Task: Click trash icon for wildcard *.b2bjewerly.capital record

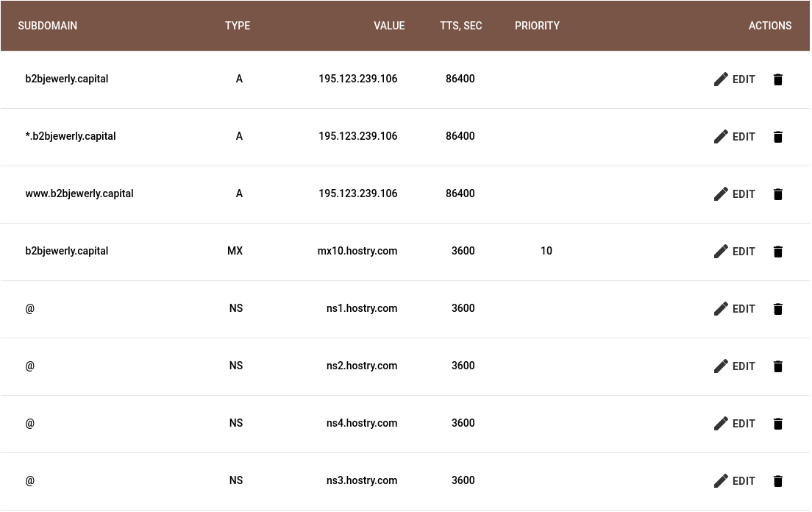Action: 778,137
